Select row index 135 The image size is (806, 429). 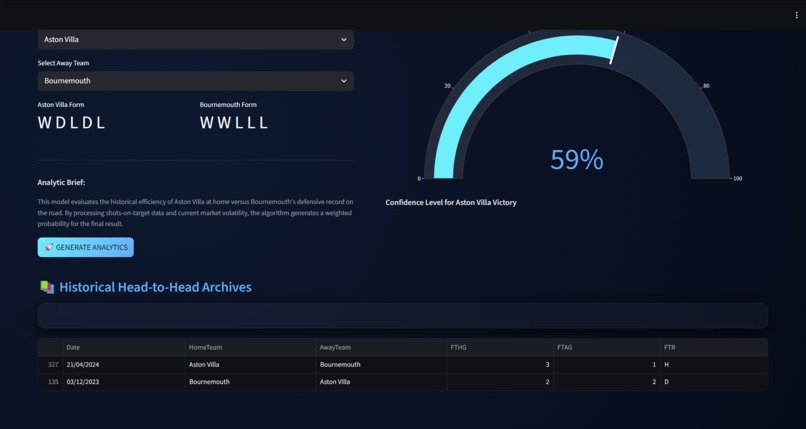point(50,382)
